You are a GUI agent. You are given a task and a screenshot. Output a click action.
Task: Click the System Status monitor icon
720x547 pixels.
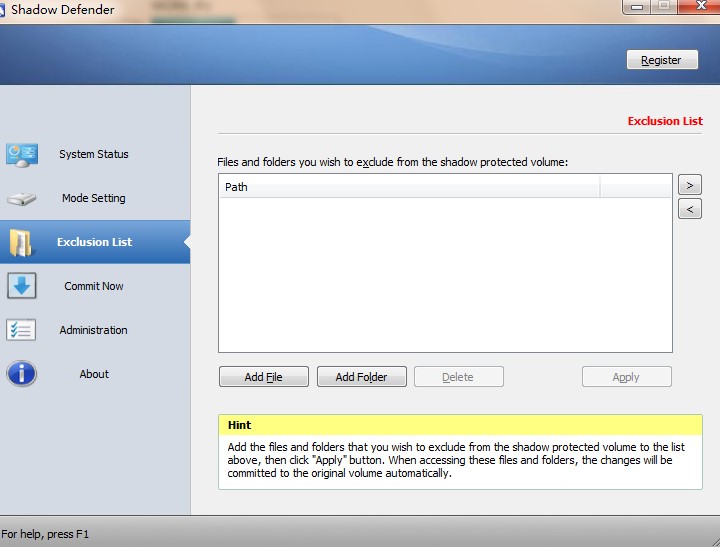point(22,155)
